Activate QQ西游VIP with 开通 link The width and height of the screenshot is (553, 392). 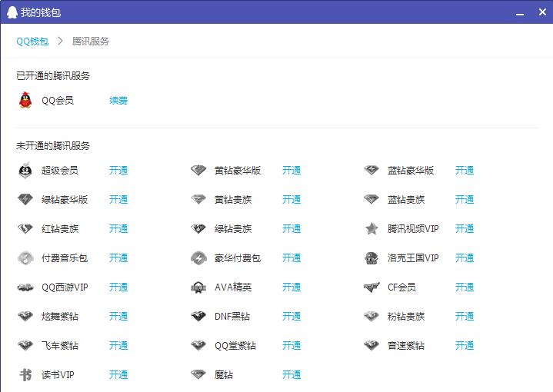coord(118,287)
